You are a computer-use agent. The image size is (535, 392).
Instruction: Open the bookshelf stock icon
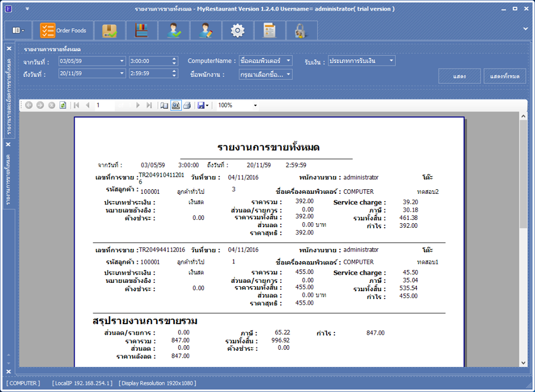pyautogui.click(x=141, y=30)
